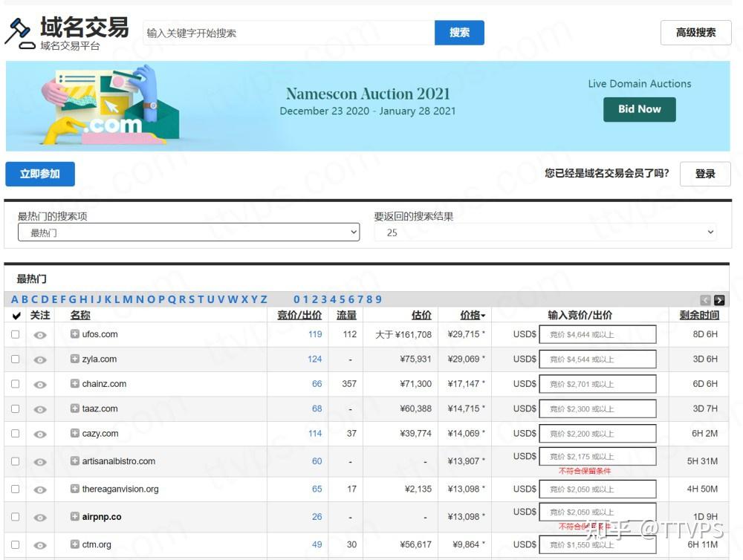Check the checkbox for ctm.org
The image size is (743, 560).
coord(15,545)
